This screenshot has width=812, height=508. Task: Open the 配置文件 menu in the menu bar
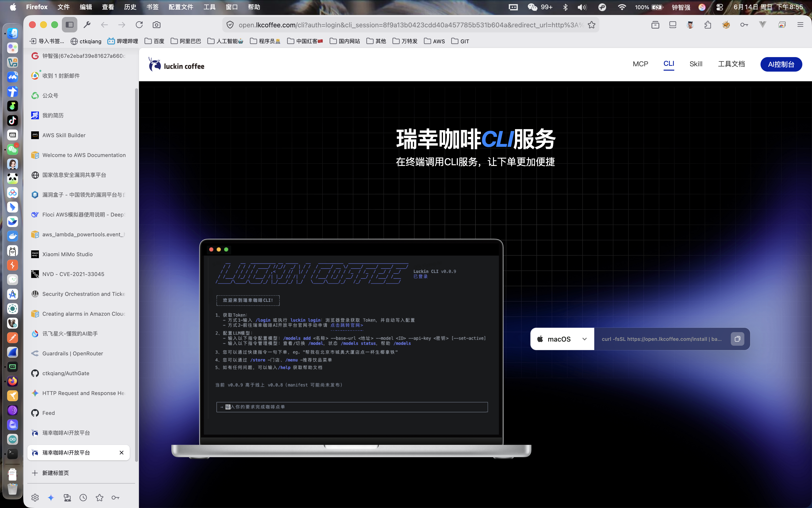(x=181, y=7)
